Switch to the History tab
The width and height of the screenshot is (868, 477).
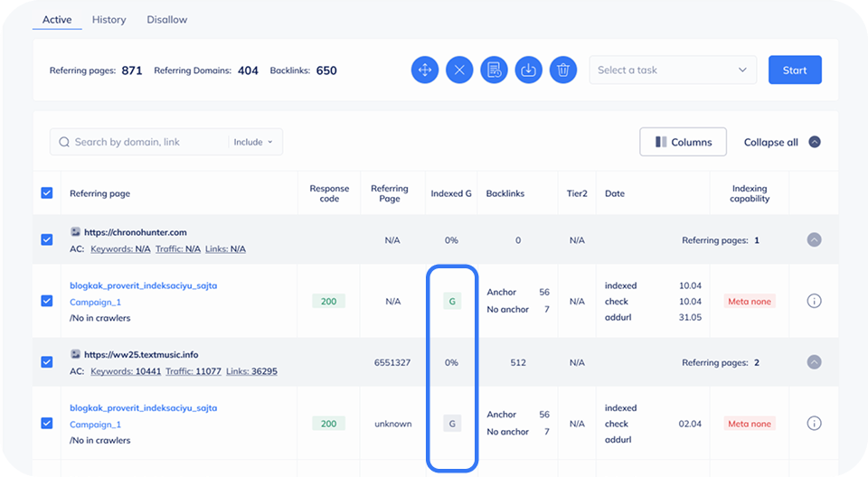pos(109,20)
